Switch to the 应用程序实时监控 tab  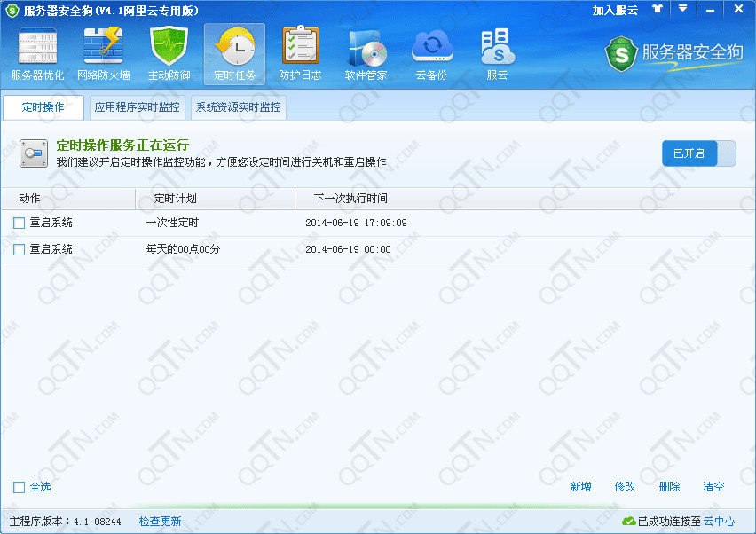137,107
